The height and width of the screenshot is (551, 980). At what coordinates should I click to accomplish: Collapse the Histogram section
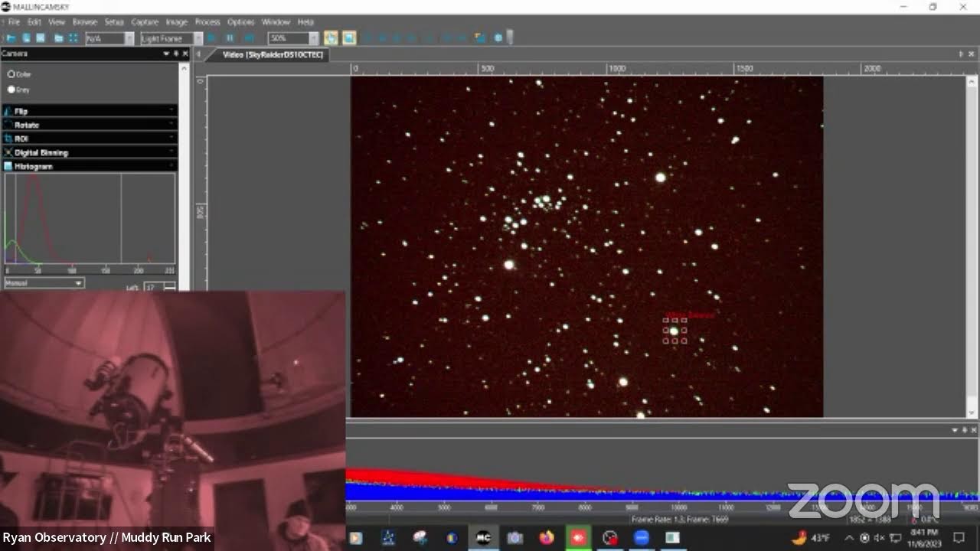point(90,166)
